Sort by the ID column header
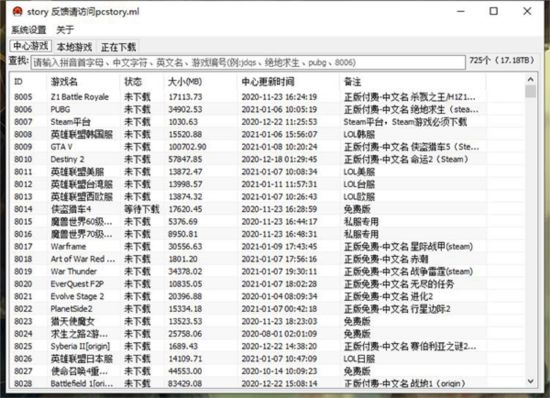The height and width of the screenshot is (398, 550). point(18,82)
